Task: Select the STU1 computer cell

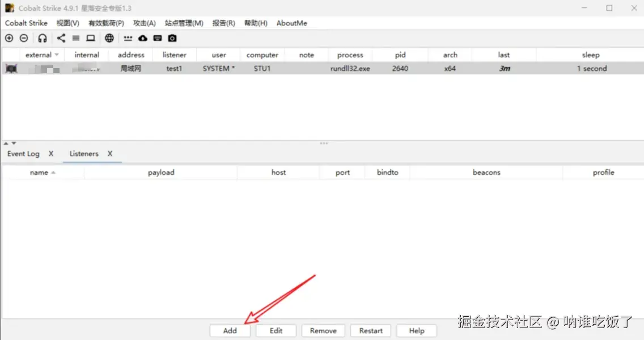Action: coord(262,69)
